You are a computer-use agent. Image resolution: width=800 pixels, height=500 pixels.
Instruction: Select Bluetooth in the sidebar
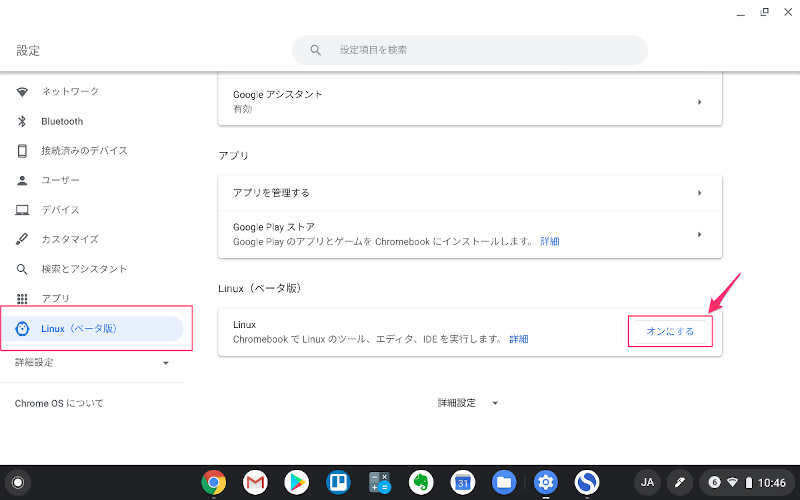tap(62, 121)
